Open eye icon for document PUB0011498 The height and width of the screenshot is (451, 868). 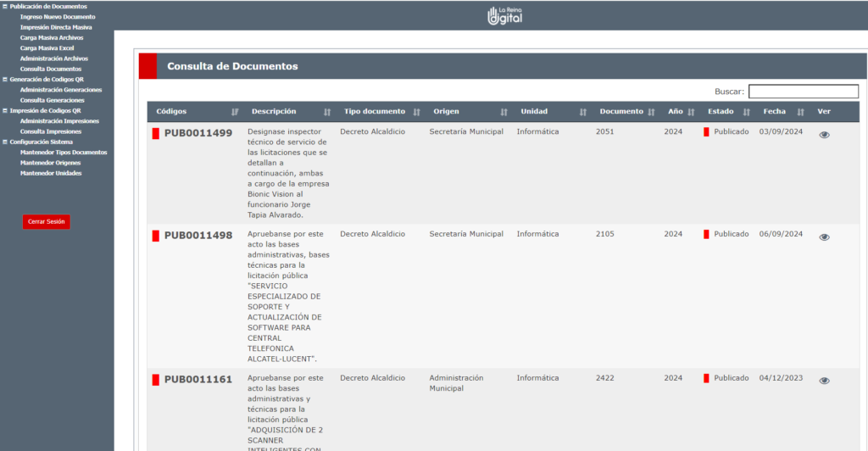tap(824, 237)
